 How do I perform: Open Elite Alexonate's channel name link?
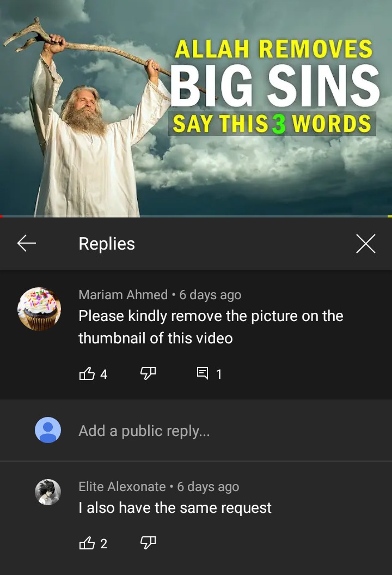tap(122, 487)
